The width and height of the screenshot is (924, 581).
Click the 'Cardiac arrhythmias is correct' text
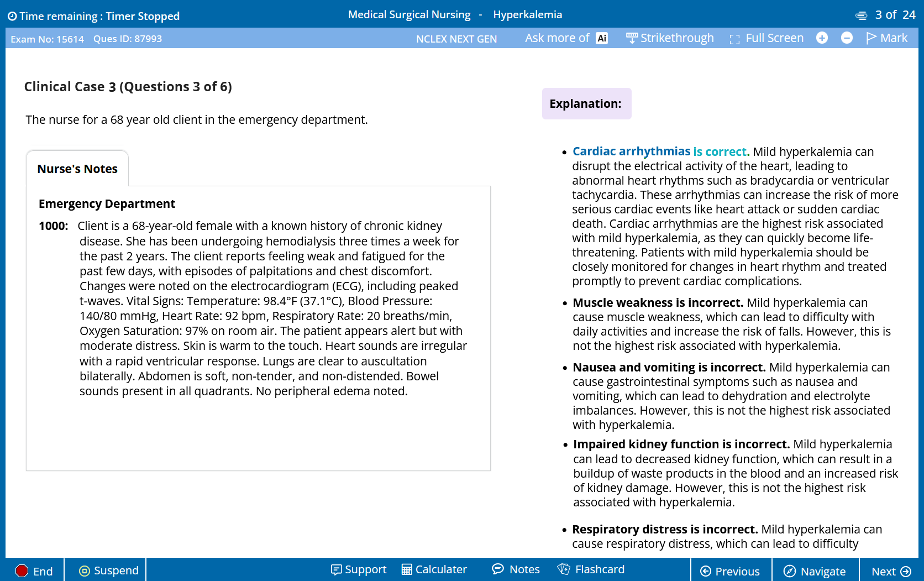pyautogui.click(x=660, y=151)
